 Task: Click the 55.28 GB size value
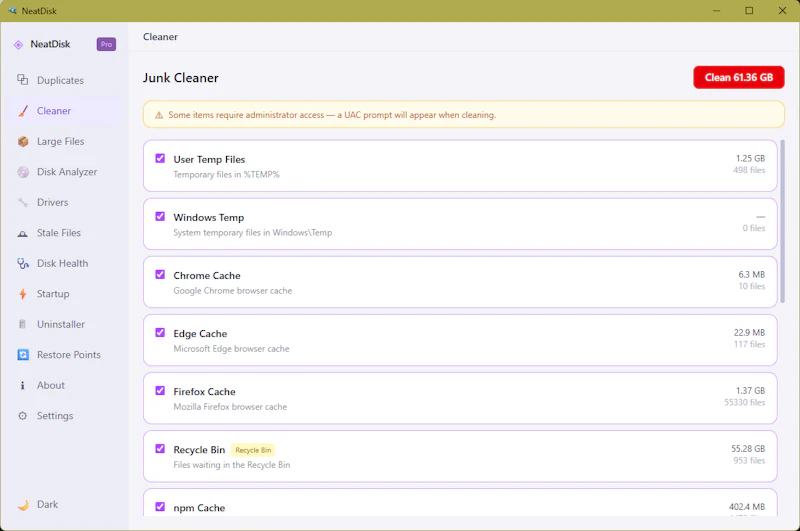[748, 449]
